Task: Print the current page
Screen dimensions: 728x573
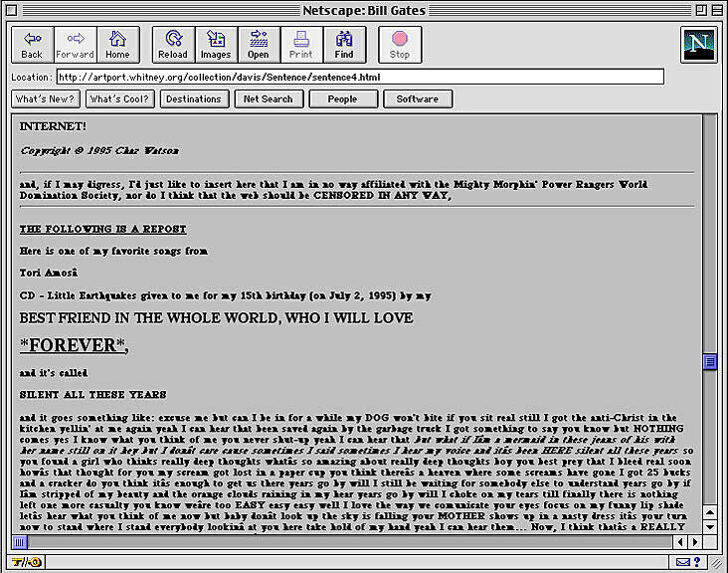Action: tap(301, 44)
